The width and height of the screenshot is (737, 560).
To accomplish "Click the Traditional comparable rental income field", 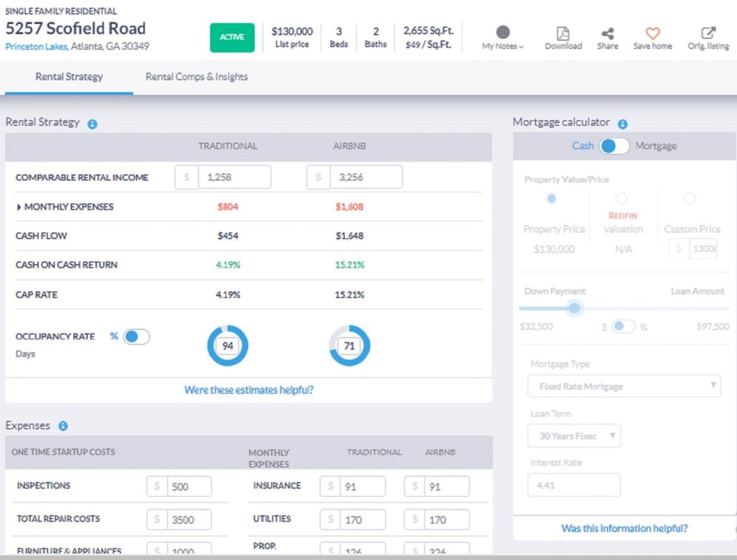I will point(234,178).
